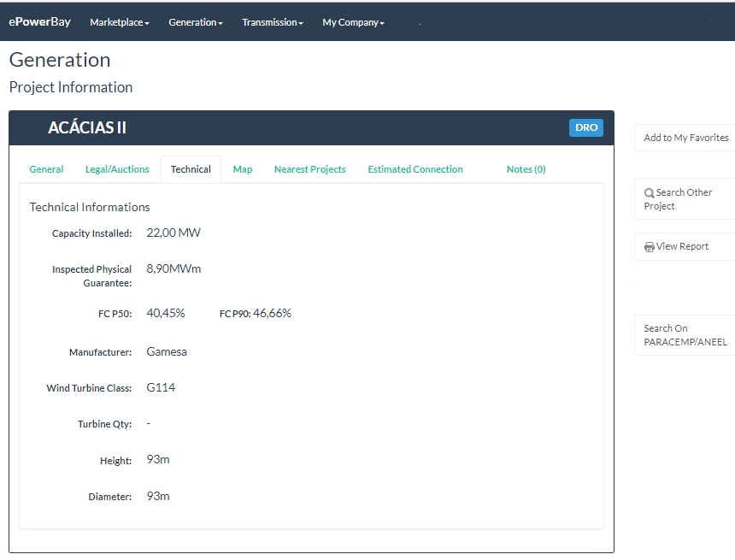Click the Diameter label
This screenshot has height=560, width=735.
[110, 497]
